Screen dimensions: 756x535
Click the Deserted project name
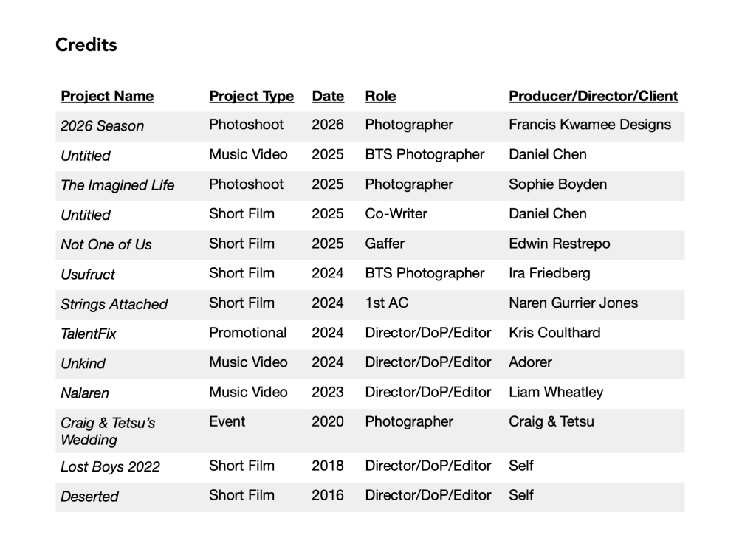pos(89,497)
